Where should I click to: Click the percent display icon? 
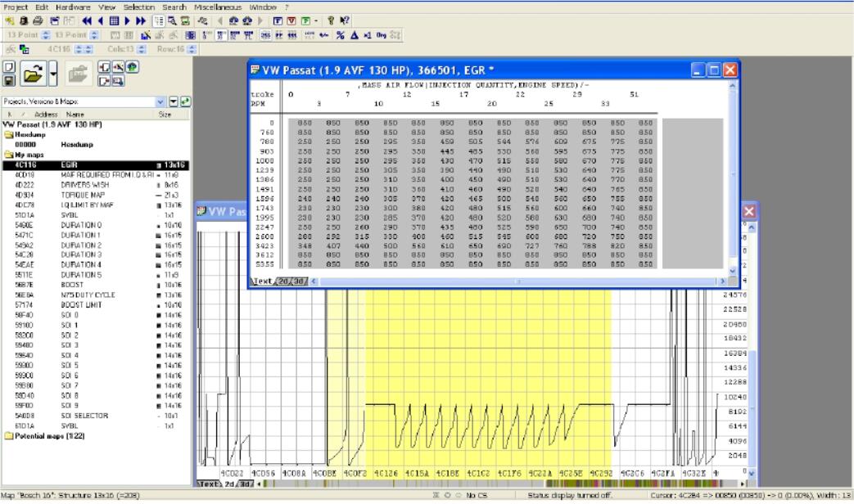(340, 35)
